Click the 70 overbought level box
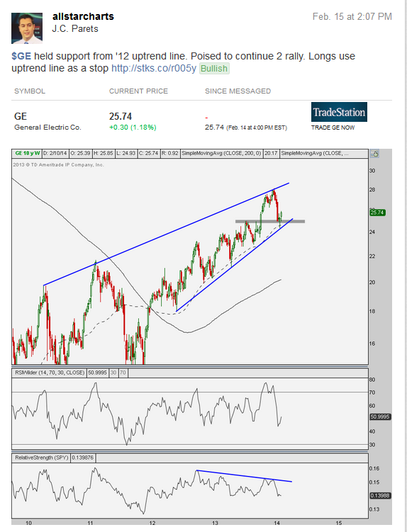Image resolution: width=407 pixels, height=532 pixels. point(123,373)
